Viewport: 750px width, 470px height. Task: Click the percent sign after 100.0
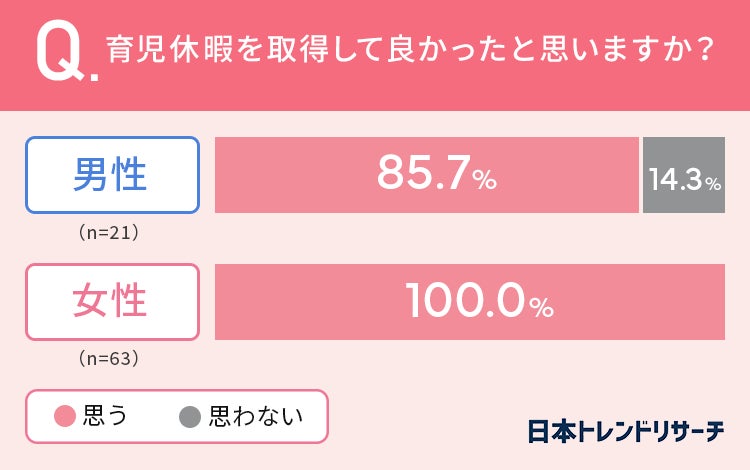pos(541,307)
